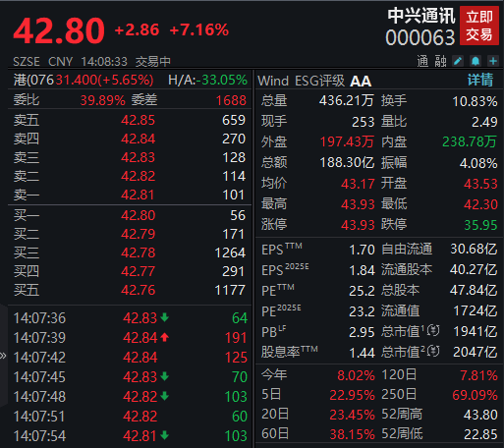Select the 14:07:39 tick trade row

[130, 338]
